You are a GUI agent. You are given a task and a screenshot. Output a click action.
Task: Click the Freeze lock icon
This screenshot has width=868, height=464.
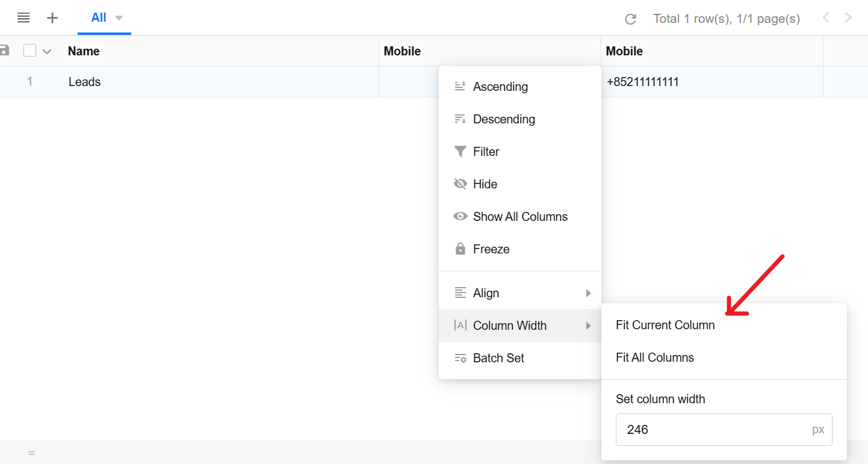pyautogui.click(x=460, y=249)
